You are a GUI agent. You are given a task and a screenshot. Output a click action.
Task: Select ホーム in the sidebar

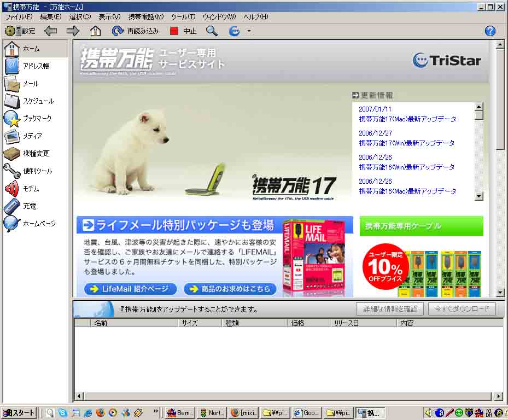pos(36,49)
